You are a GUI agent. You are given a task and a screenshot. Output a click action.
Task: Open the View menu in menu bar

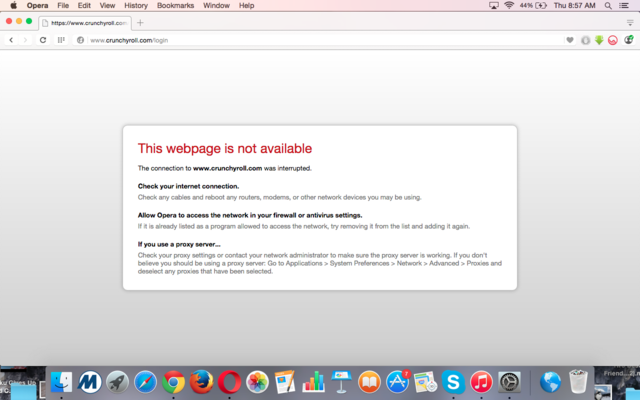click(107, 6)
